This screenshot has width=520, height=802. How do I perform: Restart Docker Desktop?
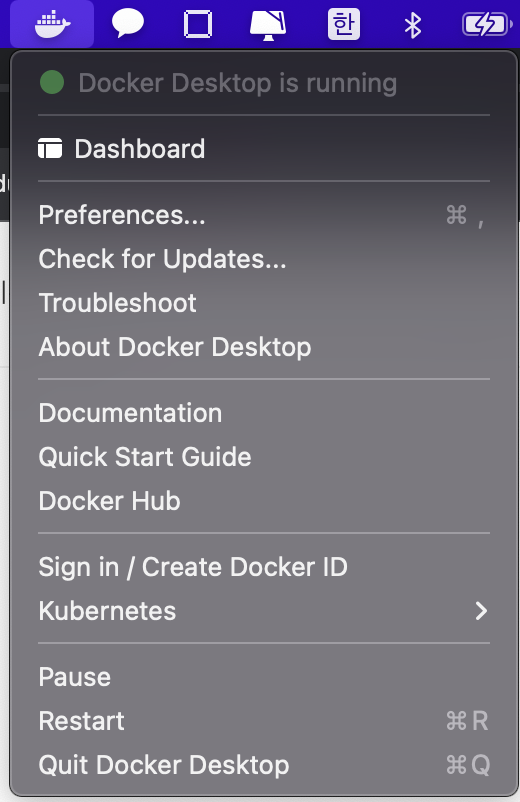(x=264, y=721)
